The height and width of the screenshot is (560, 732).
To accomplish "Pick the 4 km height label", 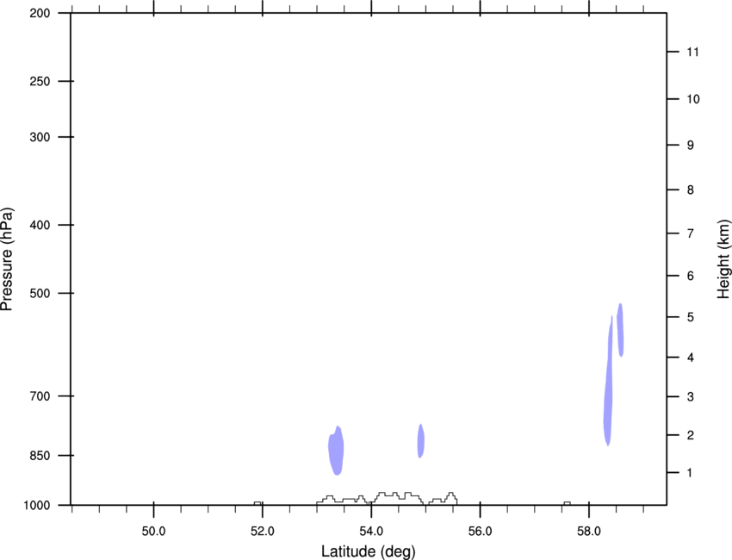I will 691,358.
